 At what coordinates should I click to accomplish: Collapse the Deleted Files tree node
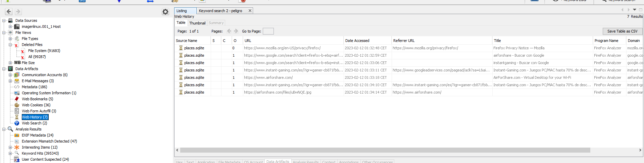(10, 45)
